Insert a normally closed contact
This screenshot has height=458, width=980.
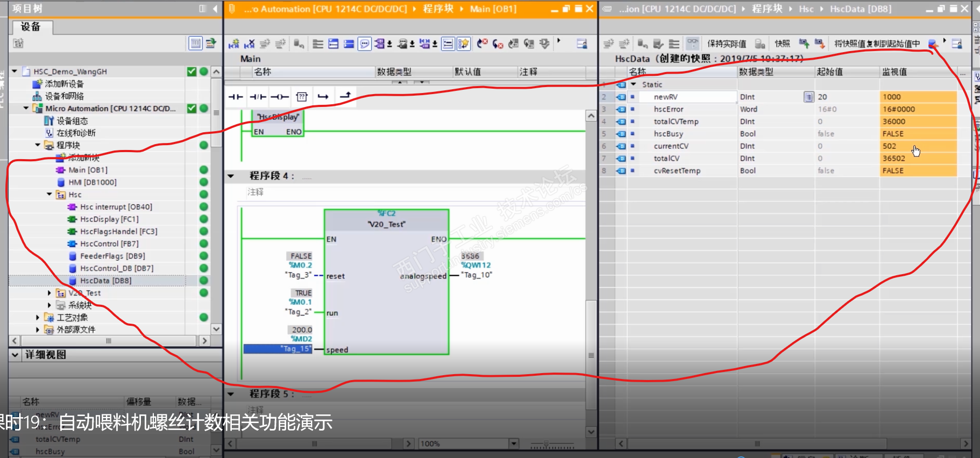[258, 97]
